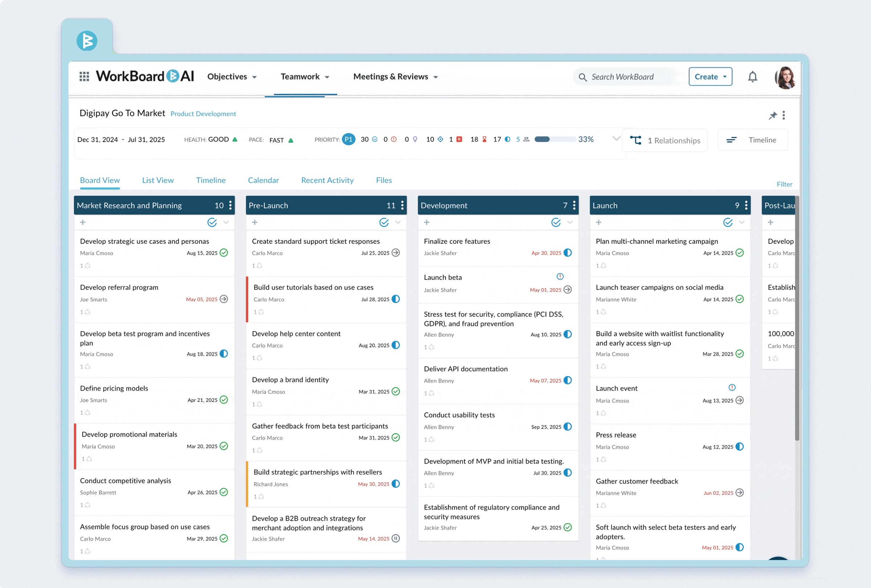Add action item in Development column
The height and width of the screenshot is (588, 871).
click(426, 222)
